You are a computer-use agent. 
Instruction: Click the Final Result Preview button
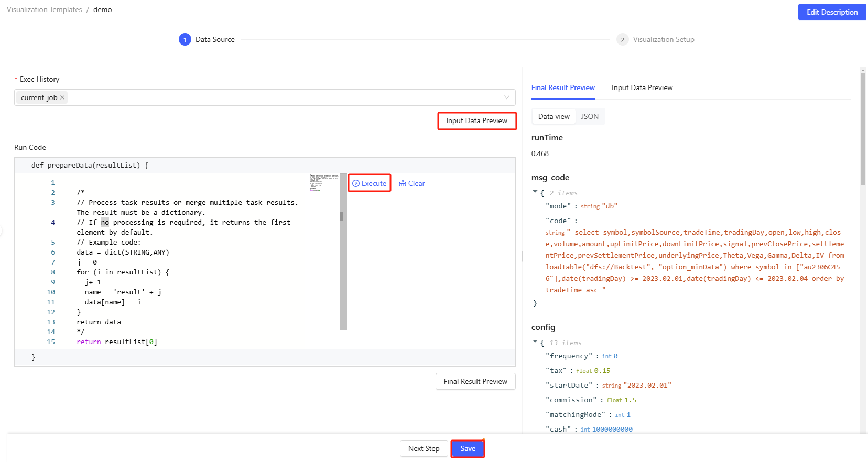pos(475,381)
